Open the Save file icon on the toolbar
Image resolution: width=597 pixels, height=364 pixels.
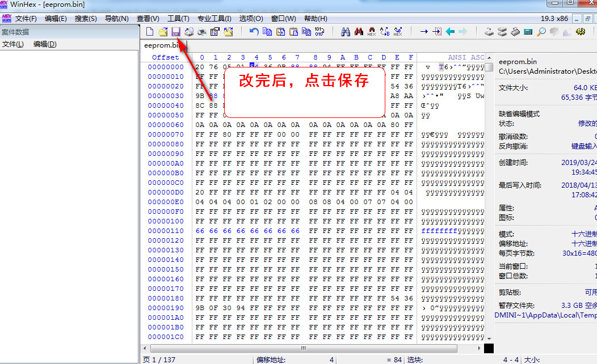point(175,32)
